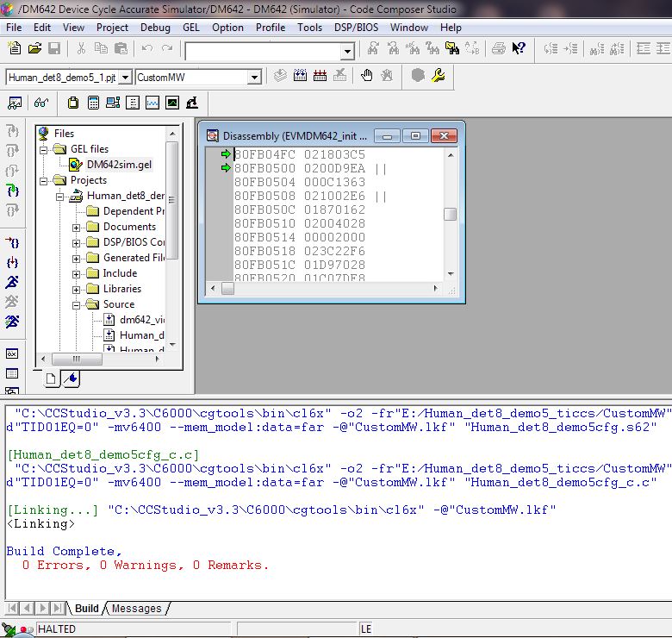The height and width of the screenshot is (638, 672).
Task: Expand the Documents folder
Action: [x=76, y=228]
